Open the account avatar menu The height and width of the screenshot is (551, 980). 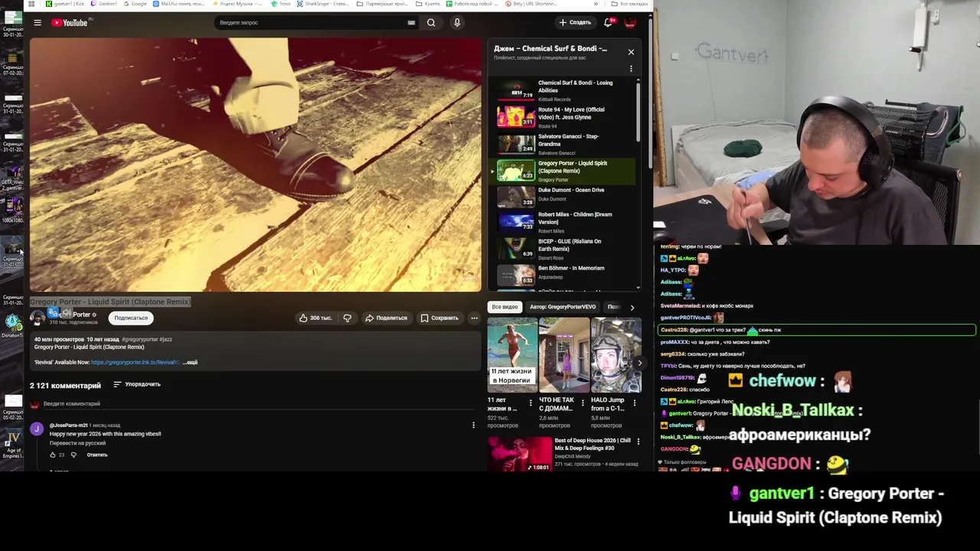(630, 23)
